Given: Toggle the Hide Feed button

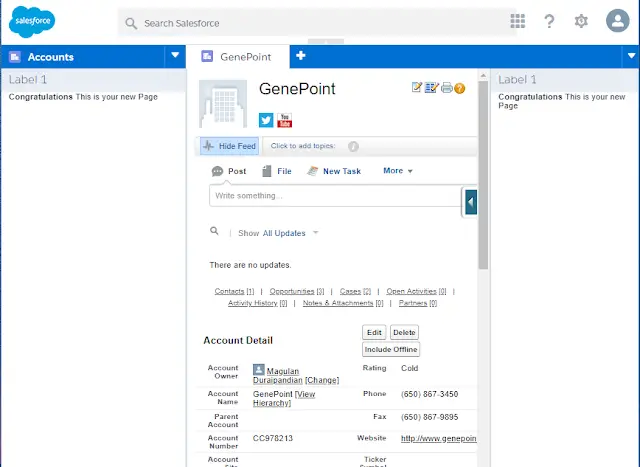Looking at the screenshot, I should (x=229, y=146).
